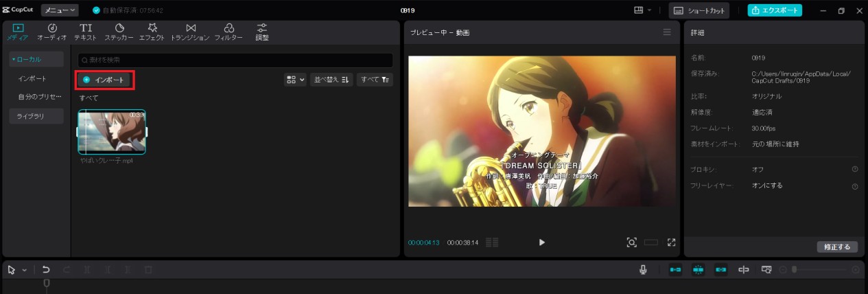
Task: Select the video clip thumbnail
Action: point(112,132)
